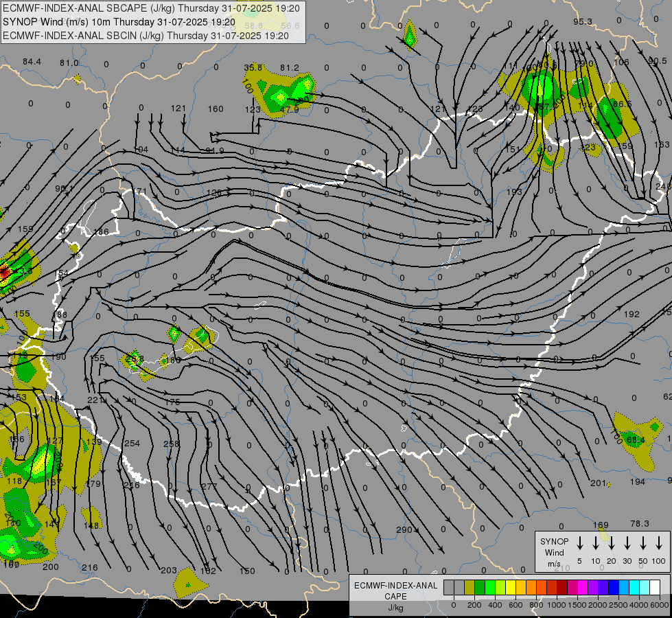Screen dimensions: 672x618
Task: Pick the dark red CAPE legend swatch
Action: [x=562, y=587]
